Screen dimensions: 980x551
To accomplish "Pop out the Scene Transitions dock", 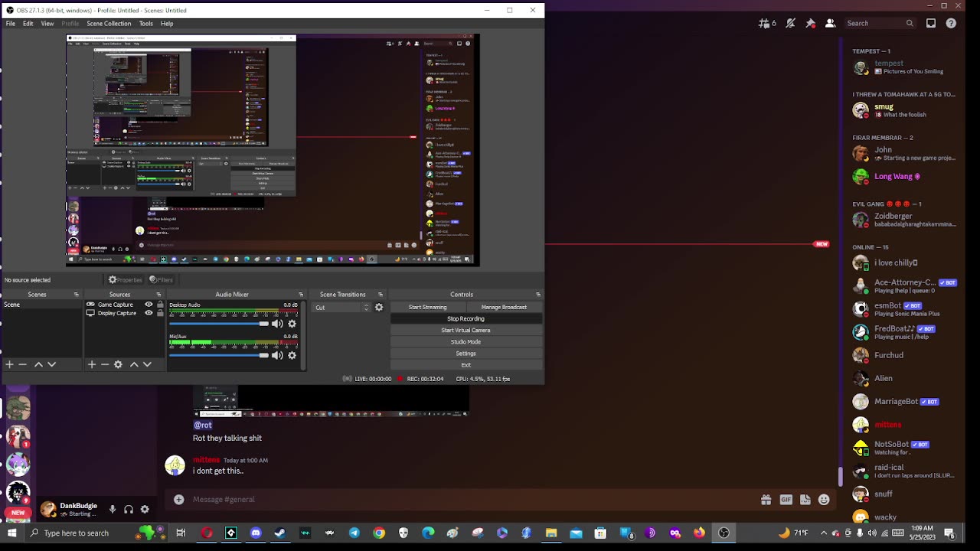I will tap(381, 295).
